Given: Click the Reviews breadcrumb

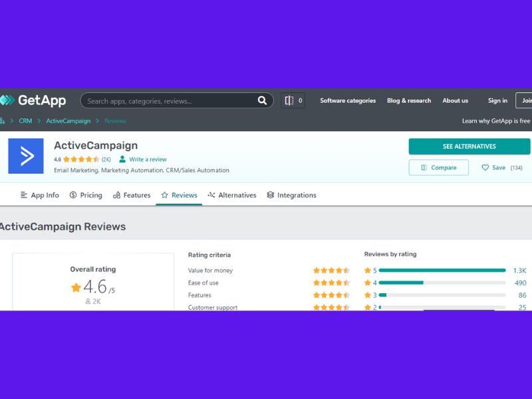Looking at the screenshot, I should click(x=115, y=121).
